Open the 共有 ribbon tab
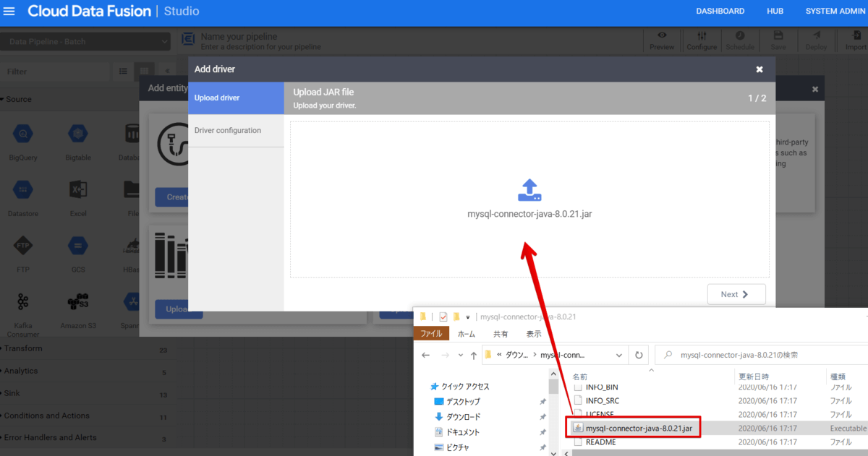Viewport: 868px width, 456px height. click(x=501, y=334)
